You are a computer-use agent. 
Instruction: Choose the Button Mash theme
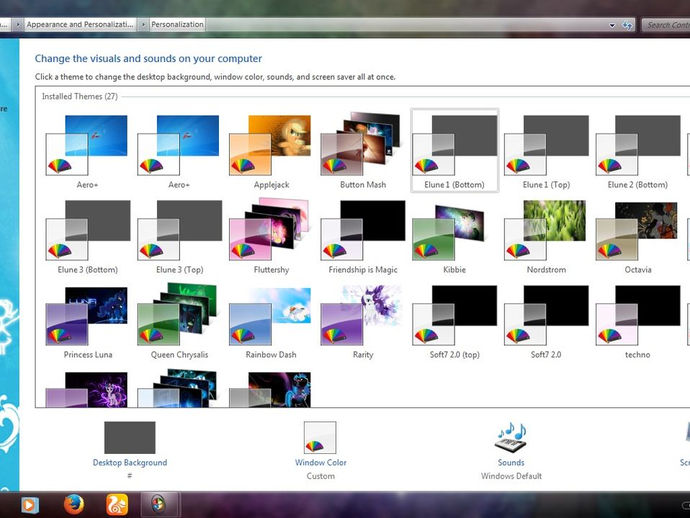pos(363,151)
